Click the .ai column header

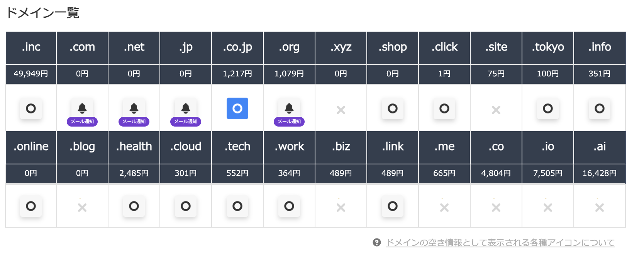[x=600, y=147]
